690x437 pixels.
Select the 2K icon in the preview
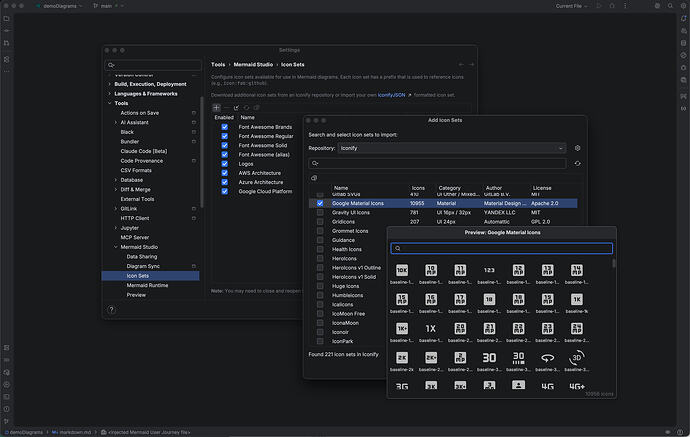click(x=402, y=358)
